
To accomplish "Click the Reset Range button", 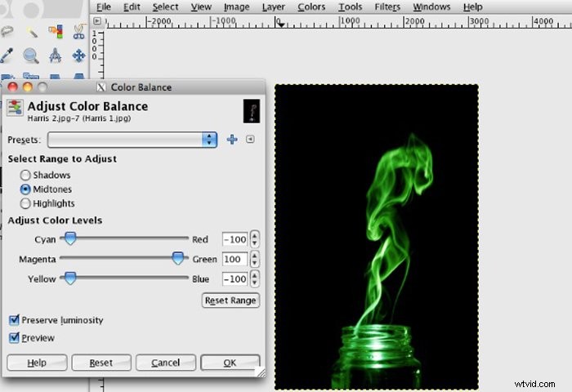I will (230, 300).
